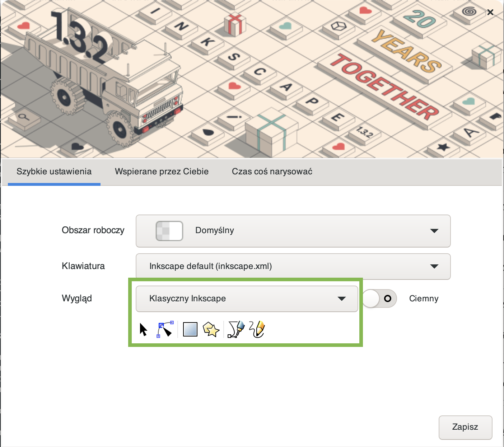Click the calligraphy pencil tool icon
The width and height of the screenshot is (504, 447).
point(257,329)
